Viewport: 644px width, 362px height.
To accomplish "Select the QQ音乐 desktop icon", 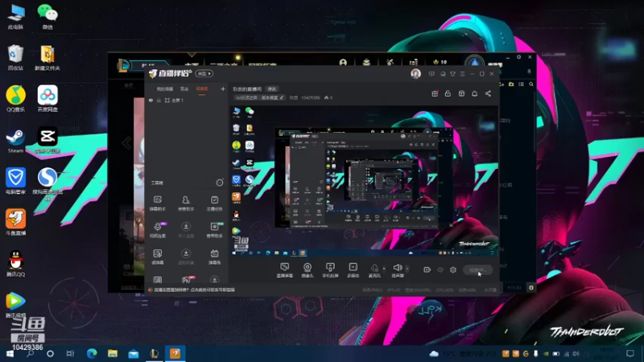I will point(15,99).
